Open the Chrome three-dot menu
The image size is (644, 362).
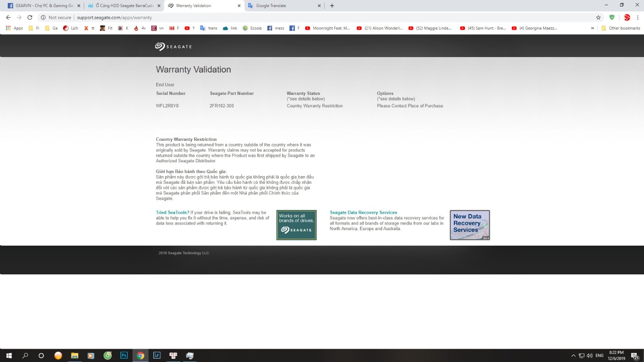(x=638, y=18)
